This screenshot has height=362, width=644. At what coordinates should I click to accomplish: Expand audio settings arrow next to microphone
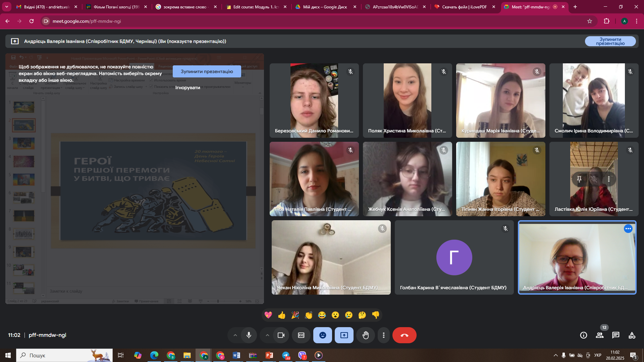click(235, 335)
